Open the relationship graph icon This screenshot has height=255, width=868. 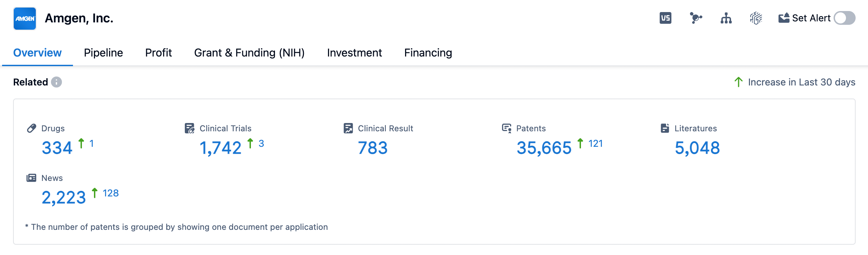pyautogui.click(x=696, y=18)
